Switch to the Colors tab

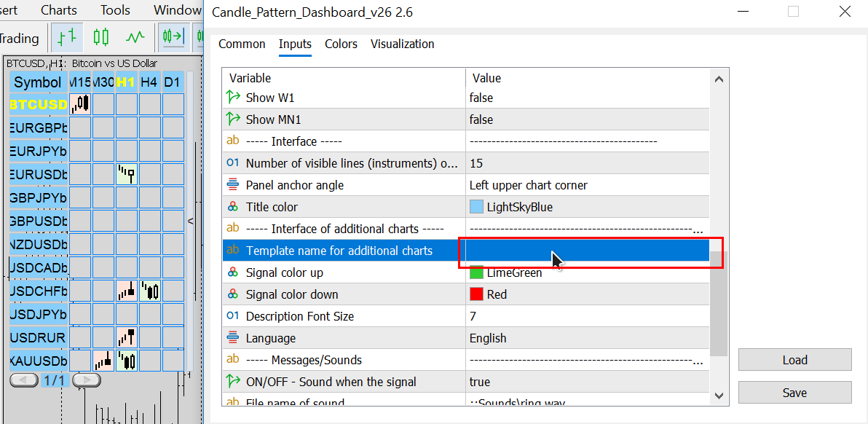[x=341, y=44]
